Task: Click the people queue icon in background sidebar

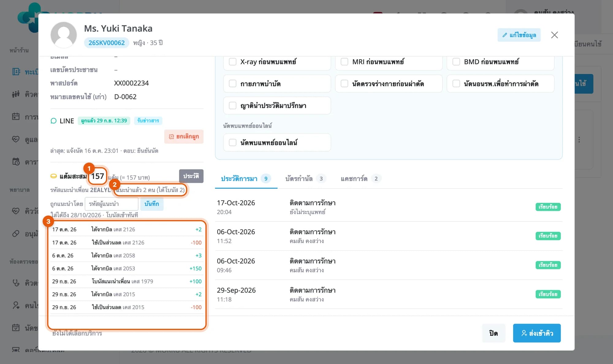Action: (x=16, y=94)
